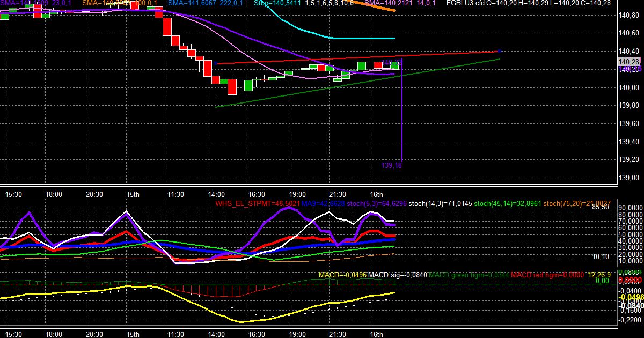Image resolution: width=644 pixels, height=338 pixels.
Task: Click the cyan Stop=140,5411 label
Action: 277,3
